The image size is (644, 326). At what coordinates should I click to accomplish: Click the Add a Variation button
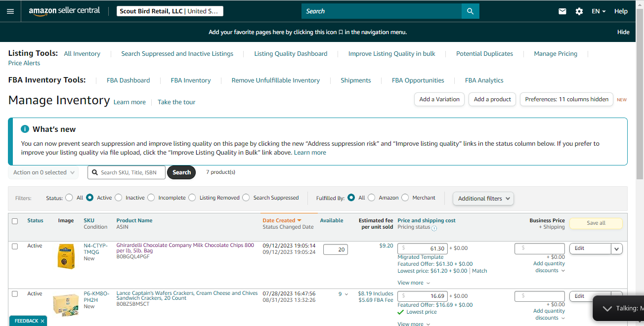point(439,99)
